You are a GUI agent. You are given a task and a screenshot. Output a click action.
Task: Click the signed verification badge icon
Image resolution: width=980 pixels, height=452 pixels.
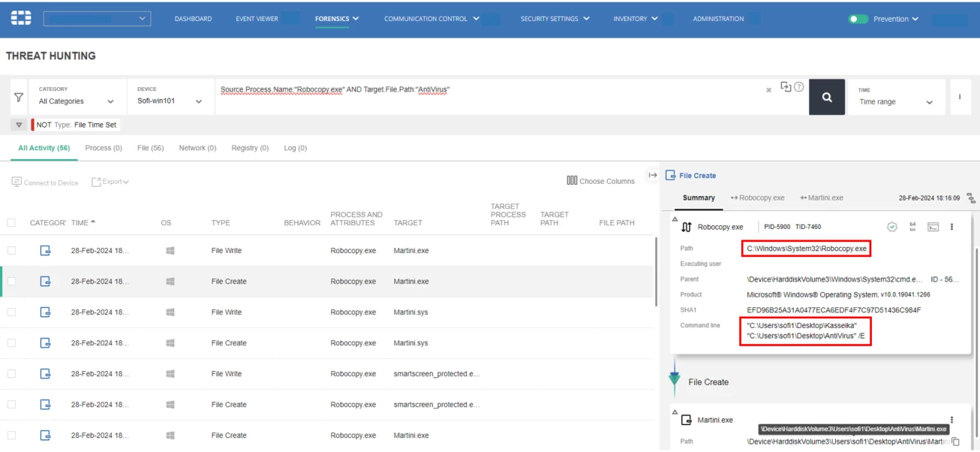point(892,227)
